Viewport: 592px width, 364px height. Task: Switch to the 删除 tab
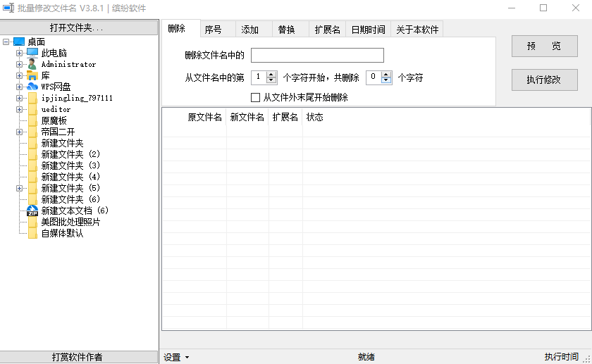tap(181, 28)
